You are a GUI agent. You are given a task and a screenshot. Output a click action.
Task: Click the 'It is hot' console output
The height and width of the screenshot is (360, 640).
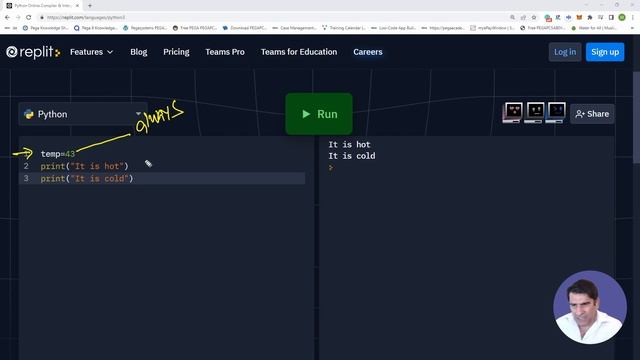pos(349,144)
